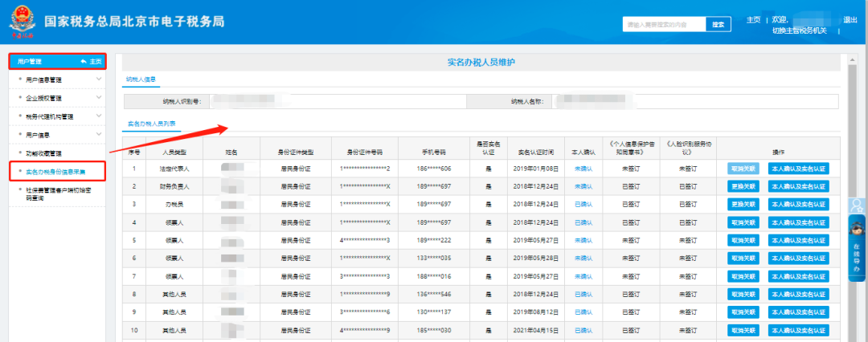Click 本人确认及实名认证 in row 6
868x342 pixels.
pyautogui.click(x=798, y=259)
